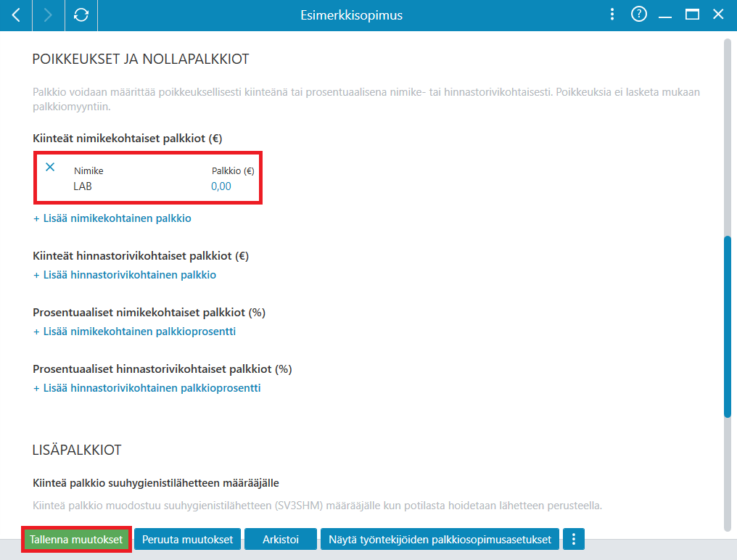Screen dimensions: 737x560
Task: Click the Nimike column header
Action: pos(88,170)
